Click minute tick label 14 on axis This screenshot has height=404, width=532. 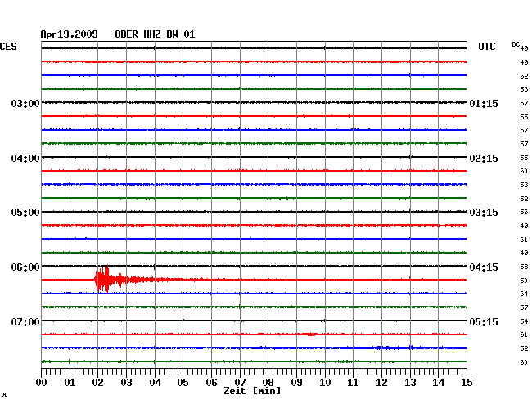[x=438, y=383]
